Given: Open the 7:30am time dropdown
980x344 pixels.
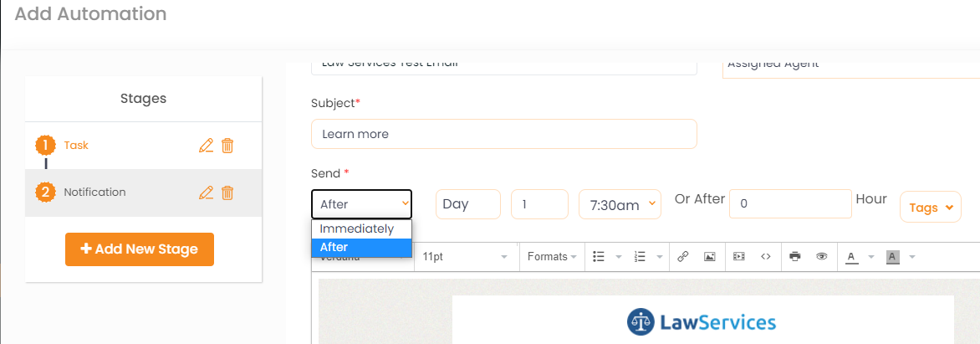Looking at the screenshot, I should (620, 204).
